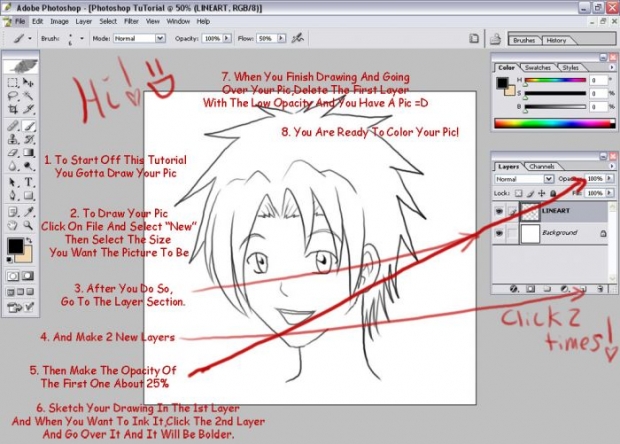This screenshot has height=444, width=620.
Task: Select the Crop tool
Action: [x=13, y=109]
